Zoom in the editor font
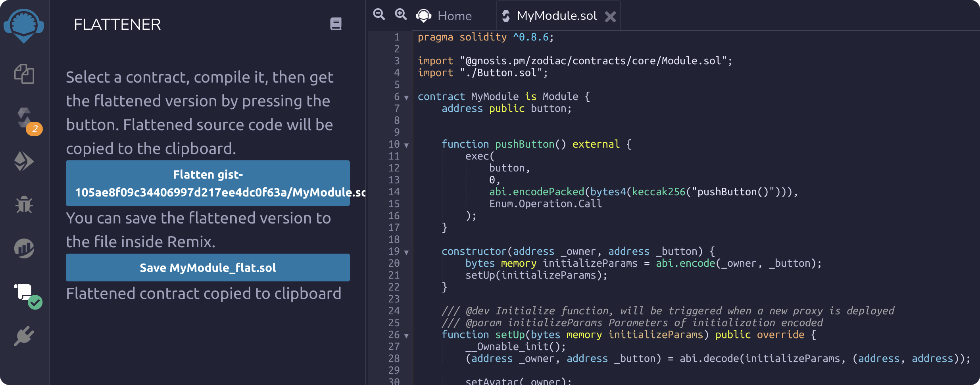This screenshot has height=385, width=980. tap(401, 15)
